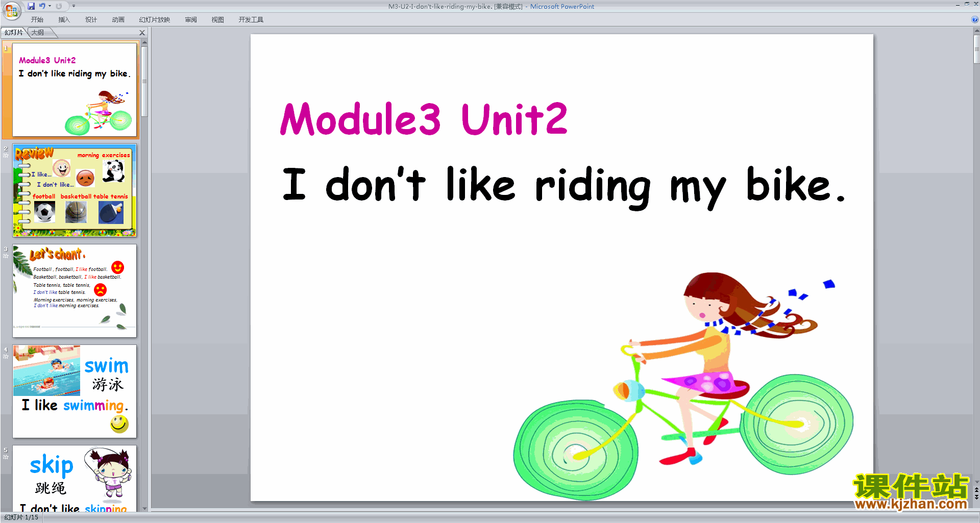Click animation star icon beside slide 4
Viewport: 980px width, 523px height.
(x=6, y=356)
